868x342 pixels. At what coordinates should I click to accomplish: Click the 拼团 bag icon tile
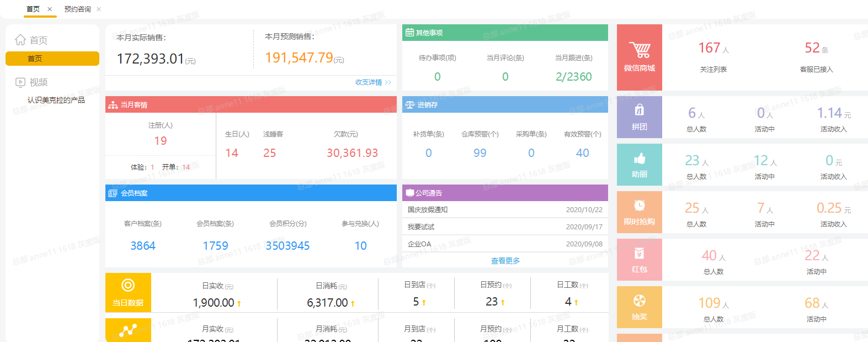click(639, 117)
